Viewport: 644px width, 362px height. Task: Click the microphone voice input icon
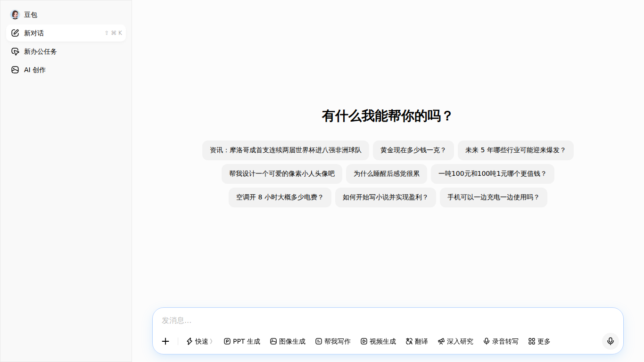[611, 341]
